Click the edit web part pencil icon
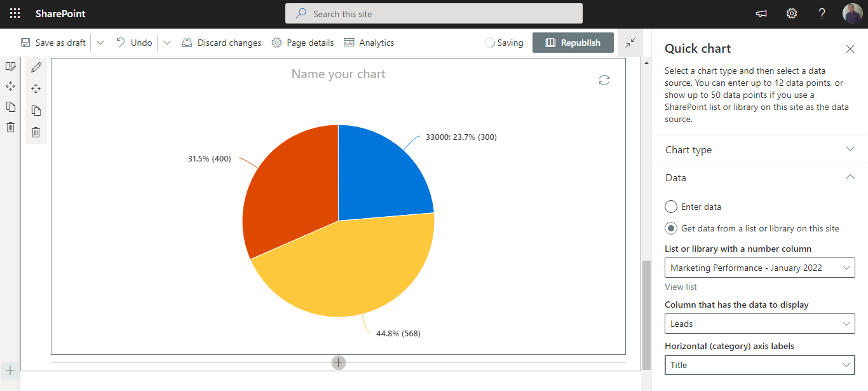The height and width of the screenshot is (391, 868). coord(36,67)
